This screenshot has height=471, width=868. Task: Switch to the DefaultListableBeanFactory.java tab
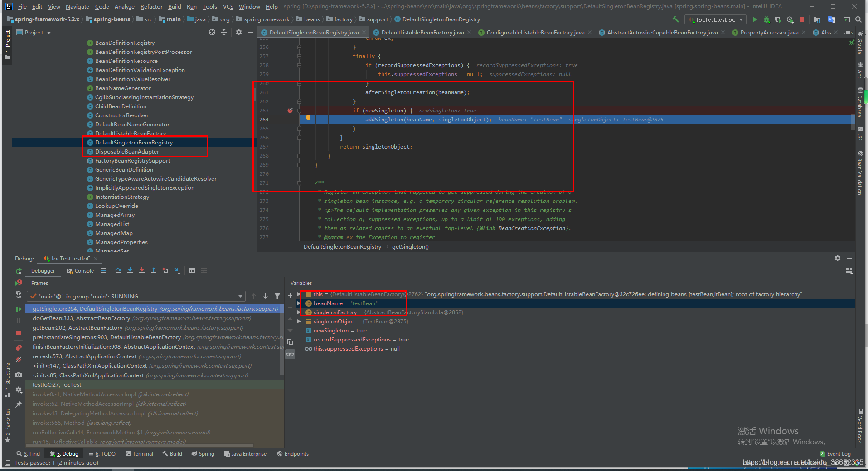(x=422, y=32)
